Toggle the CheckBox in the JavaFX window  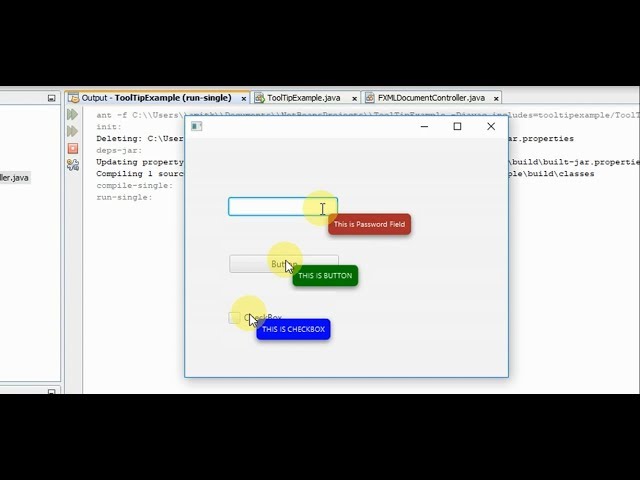coord(234,318)
